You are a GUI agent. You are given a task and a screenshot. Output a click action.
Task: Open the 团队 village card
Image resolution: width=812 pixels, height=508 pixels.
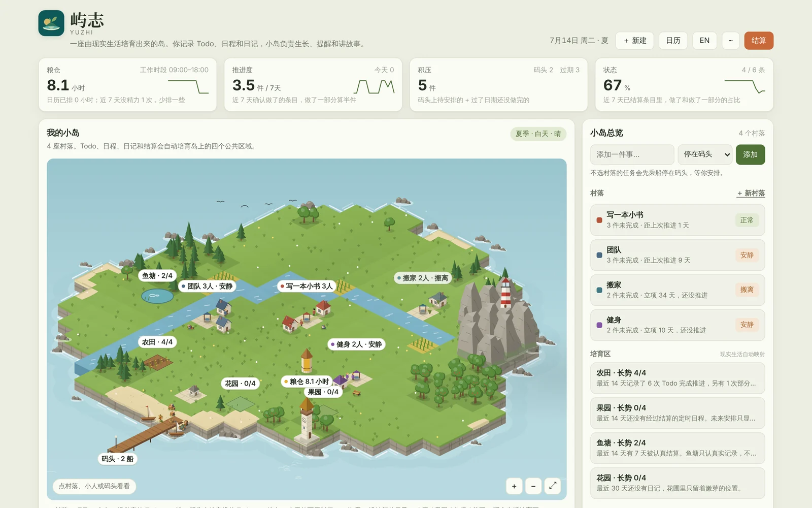pyautogui.click(x=678, y=255)
